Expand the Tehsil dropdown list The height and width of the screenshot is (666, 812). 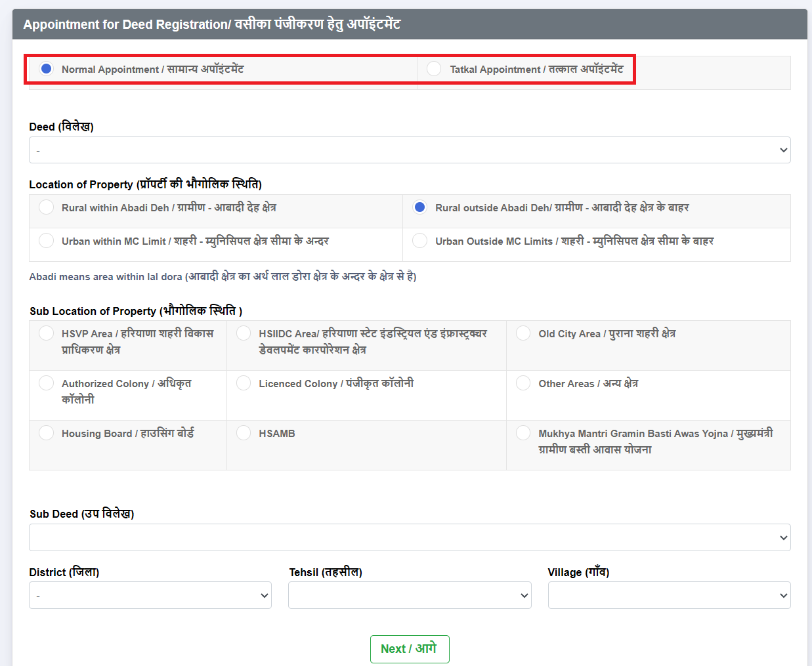click(x=409, y=596)
